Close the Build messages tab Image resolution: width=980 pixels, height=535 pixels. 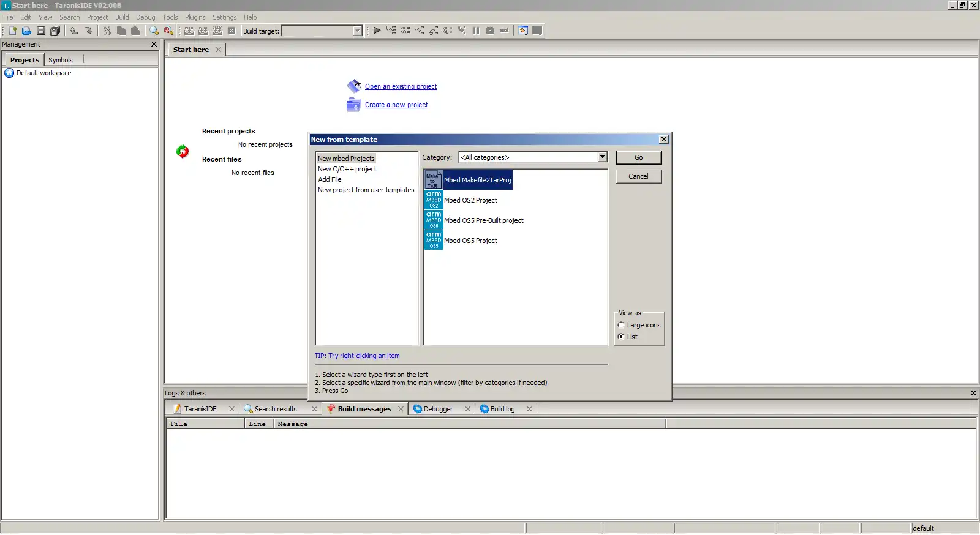[x=401, y=409]
